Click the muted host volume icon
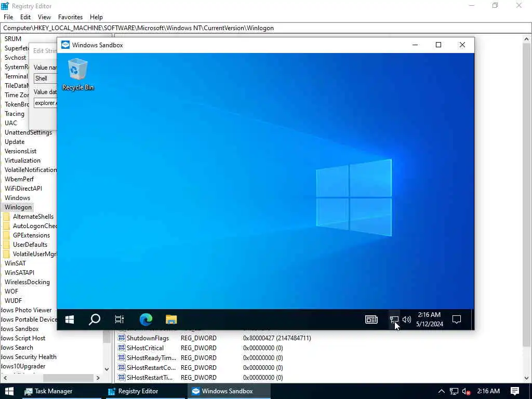Image resolution: width=532 pixels, height=399 pixels. pos(466,391)
